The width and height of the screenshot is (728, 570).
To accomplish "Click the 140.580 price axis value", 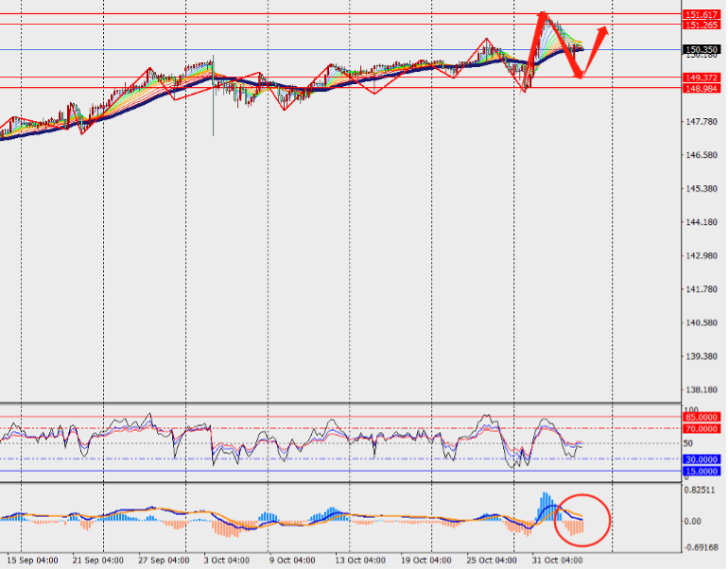I will pos(702,322).
